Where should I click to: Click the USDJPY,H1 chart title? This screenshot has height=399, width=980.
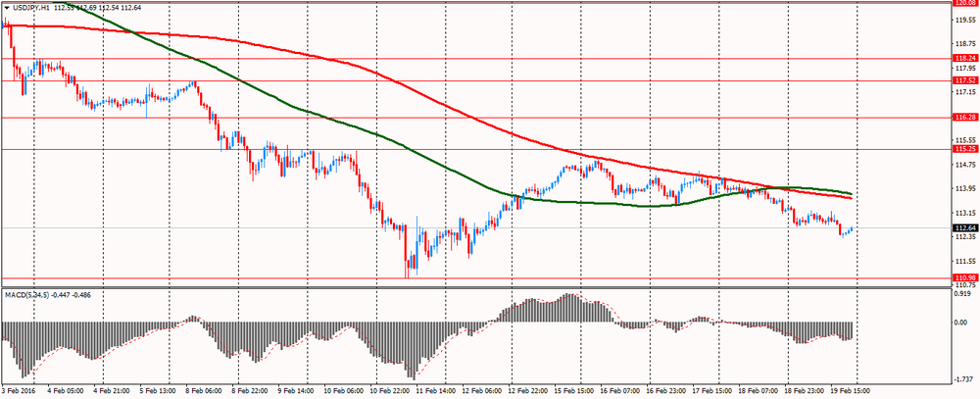(x=31, y=8)
